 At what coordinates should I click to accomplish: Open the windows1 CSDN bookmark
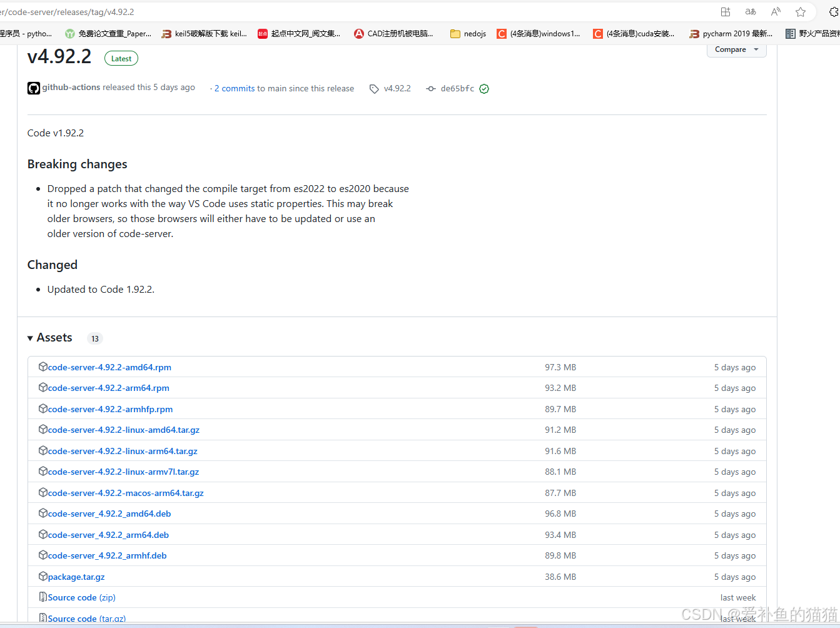pyautogui.click(x=539, y=34)
